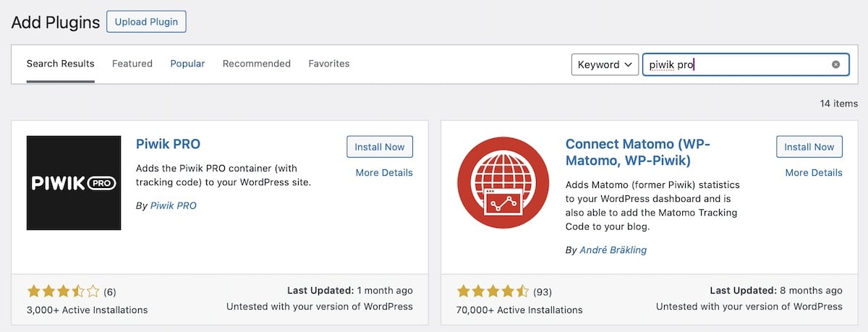The image size is (868, 332).
Task: Click the 70,000+ Active Installations text
Action: (519, 310)
